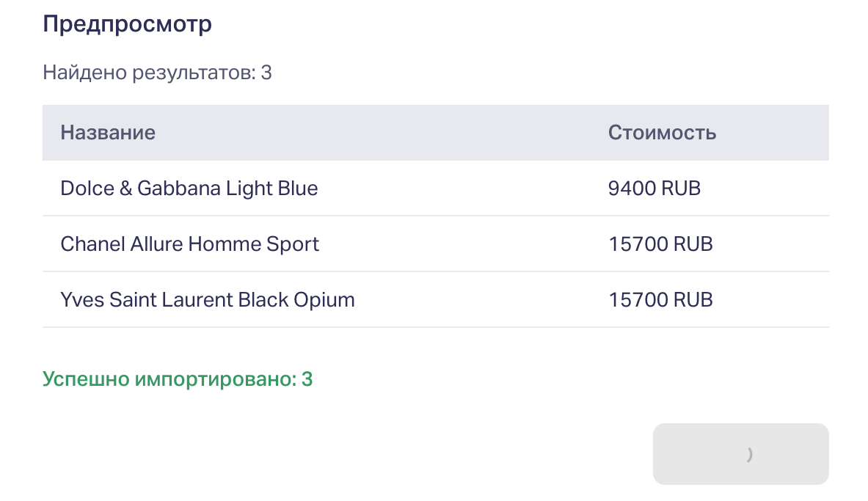Click the Chanel row's 15700 RUB price

(x=660, y=244)
